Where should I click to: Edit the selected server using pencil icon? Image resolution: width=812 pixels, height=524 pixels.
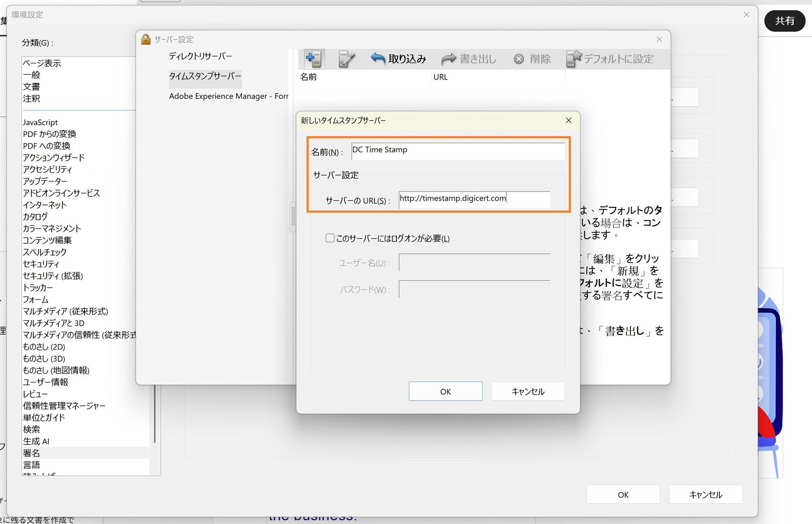[346, 58]
